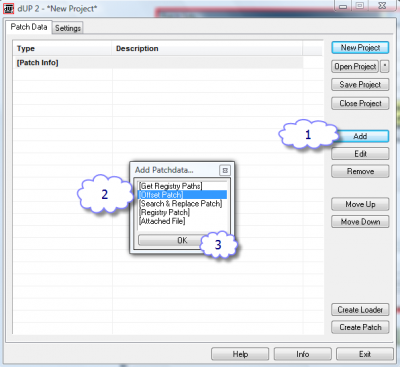The width and height of the screenshot is (400, 367).
Task: Open the Help button
Action: pos(240,354)
